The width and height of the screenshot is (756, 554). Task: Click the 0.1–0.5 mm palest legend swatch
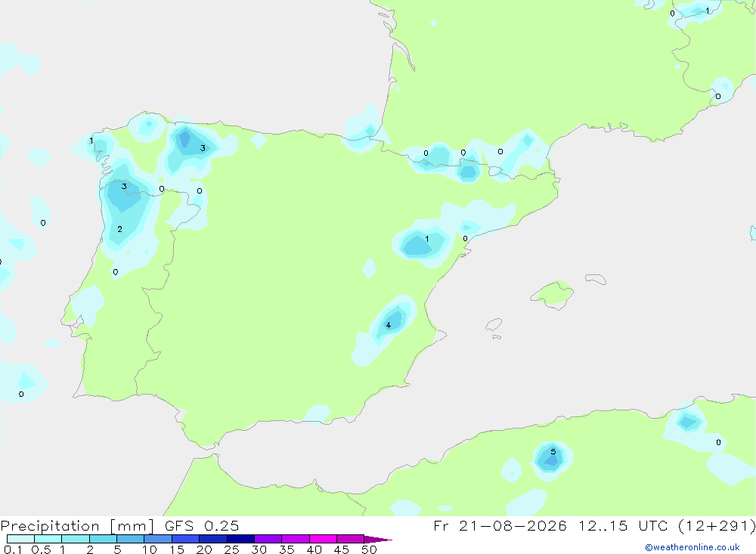20,539
